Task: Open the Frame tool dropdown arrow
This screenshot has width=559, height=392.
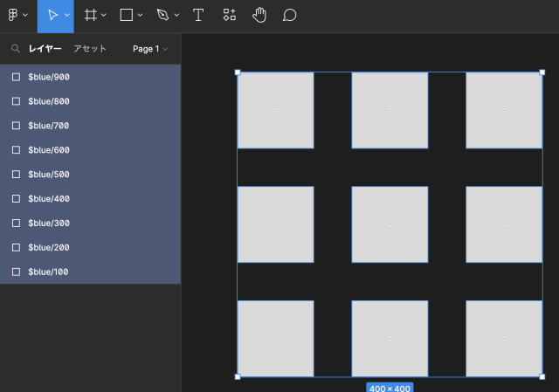Action: tap(104, 15)
